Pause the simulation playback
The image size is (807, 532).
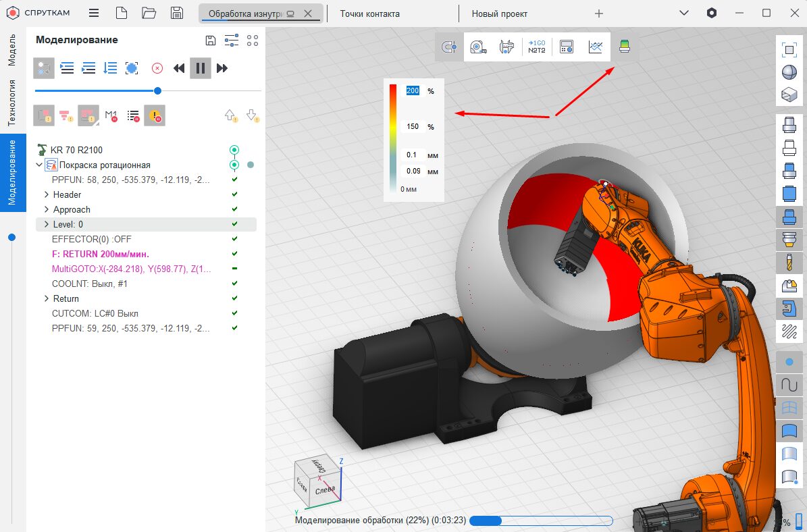click(x=201, y=68)
